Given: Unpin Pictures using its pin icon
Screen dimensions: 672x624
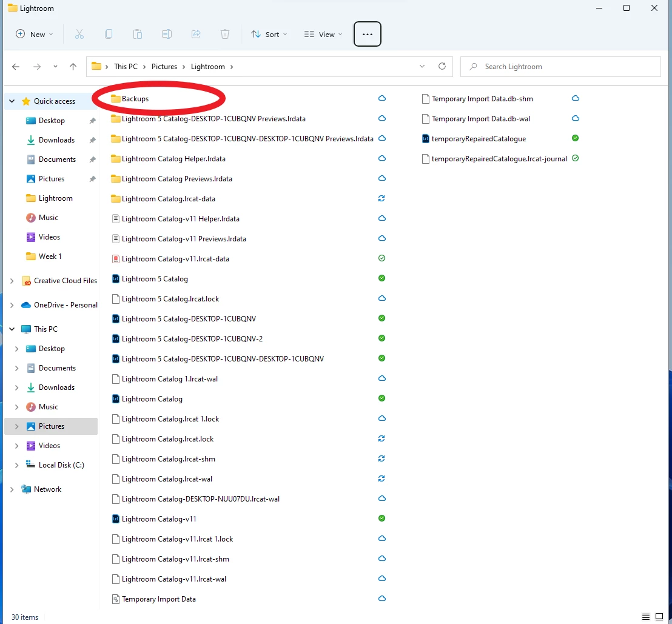Looking at the screenshot, I should (92, 179).
